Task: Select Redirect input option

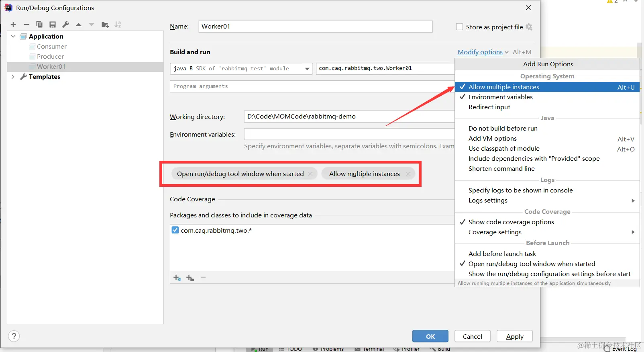Action: coord(547,107)
